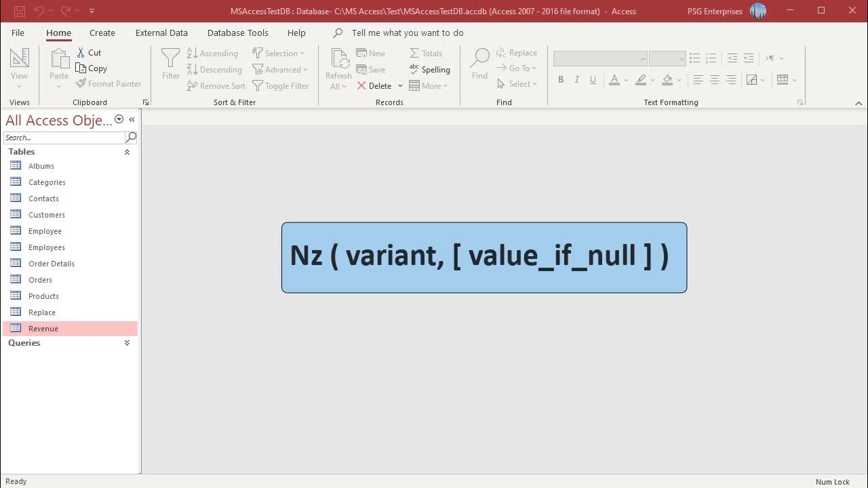Image resolution: width=868 pixels, height=488 pixels.
Task: Click the font color button
Action: tap(614, 80)
